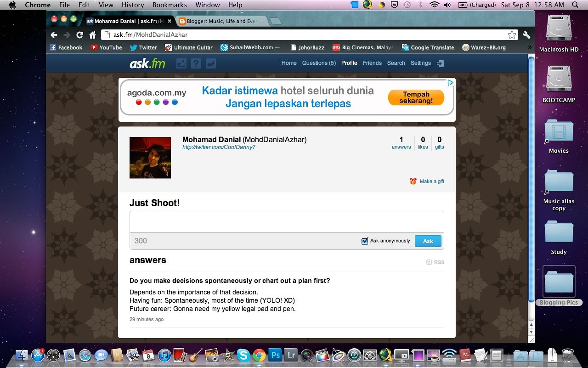
Task: Open Photoshop from the dock
Action: [275, 355]
